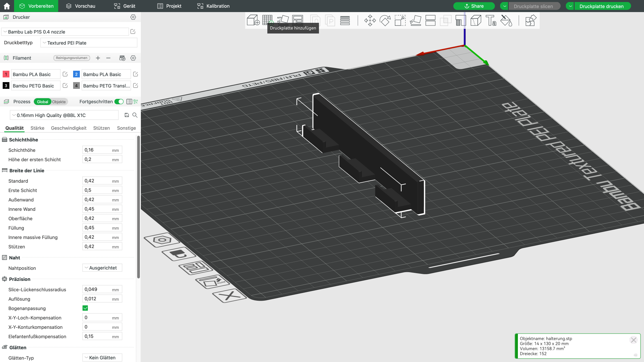The image size is (644, 362).
Task: Open the Nahtposition dropdown
Action: [x=102, y=268]
